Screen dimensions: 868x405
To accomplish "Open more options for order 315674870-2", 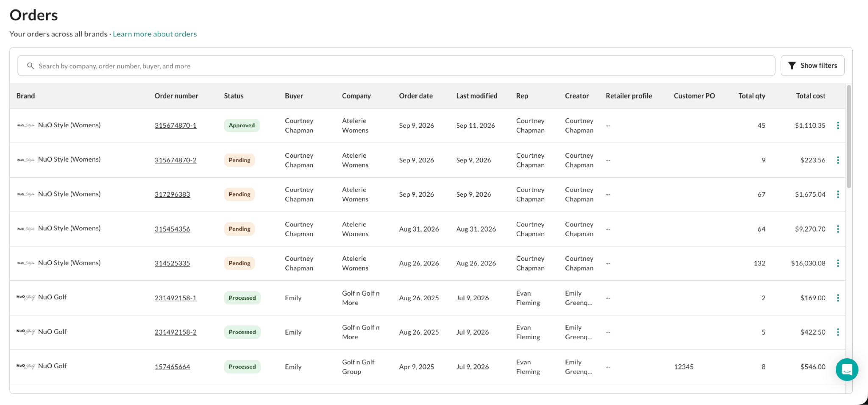I will coord(838,160).
